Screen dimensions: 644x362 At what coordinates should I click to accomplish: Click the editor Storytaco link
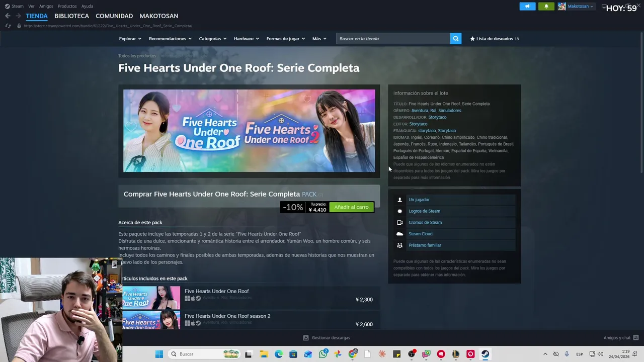[418, 124]
